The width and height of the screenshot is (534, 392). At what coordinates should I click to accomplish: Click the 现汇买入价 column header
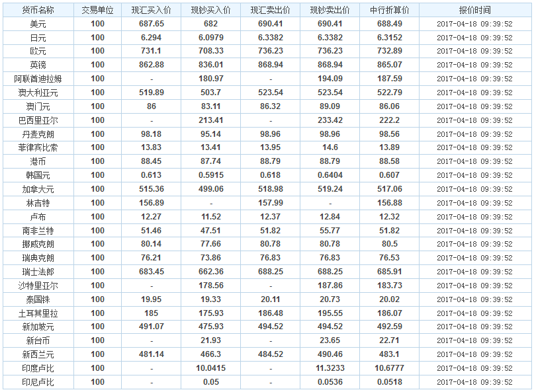(x=152, y=10)
